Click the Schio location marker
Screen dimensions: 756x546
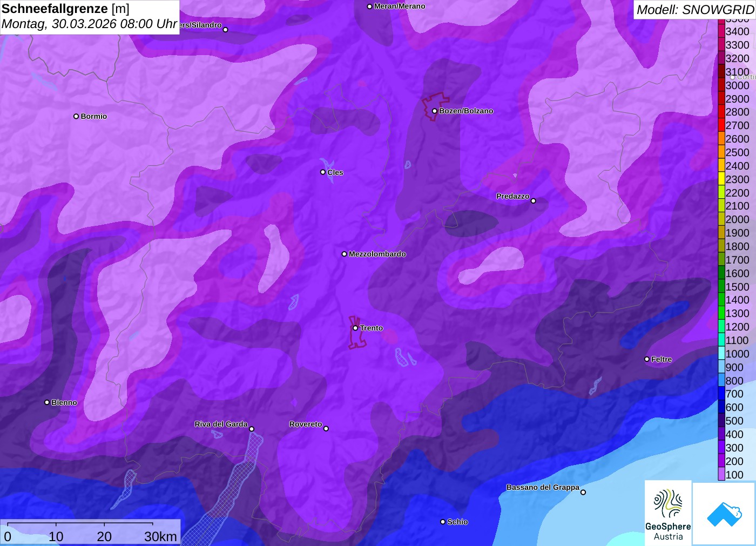443,522
